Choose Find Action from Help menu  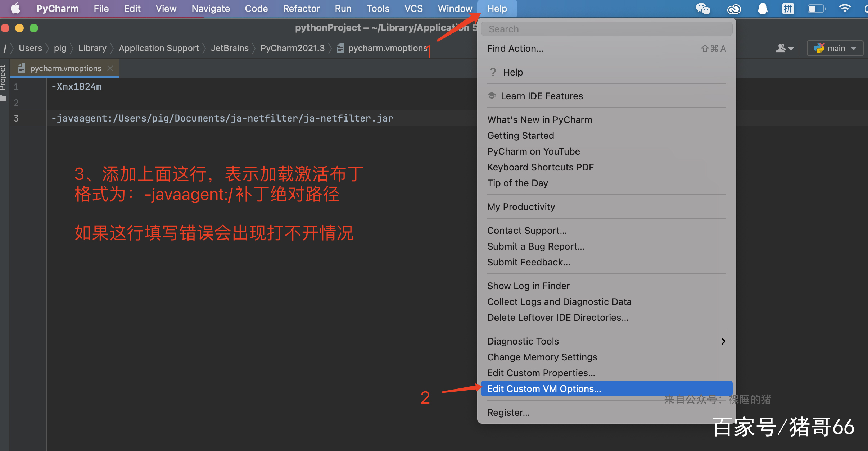coord(606,49)
